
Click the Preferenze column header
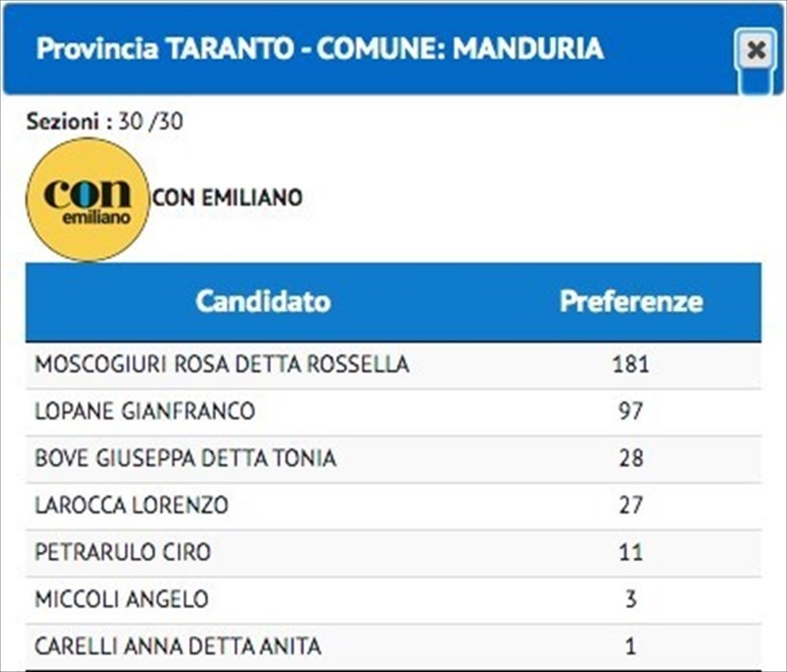(x=631, y=302)
